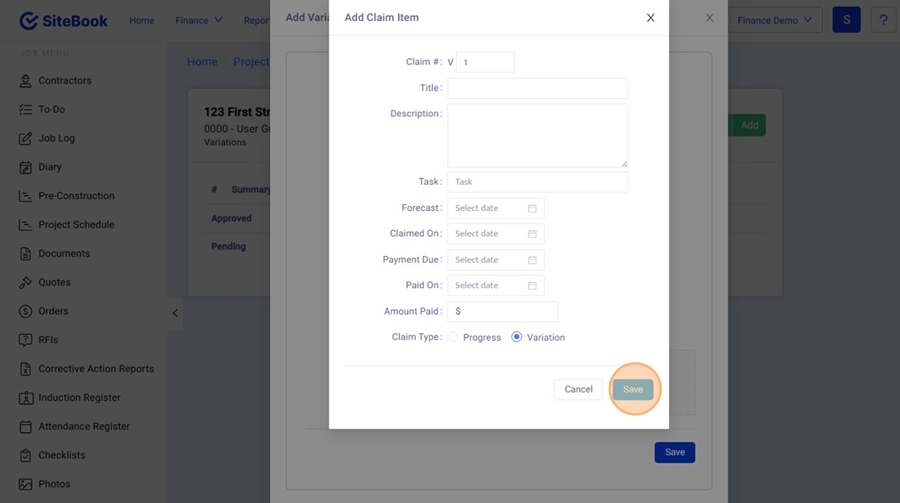
Task: Open the Claimed On date picker
Action: (x=495, y=234)
